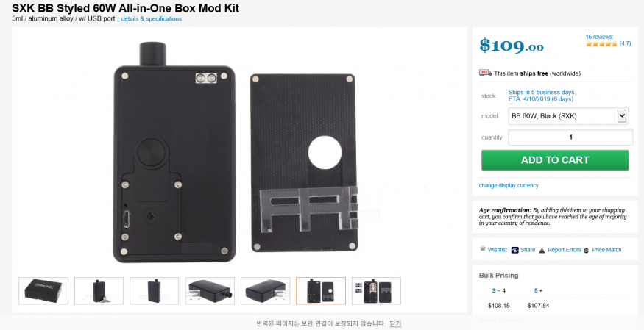Viewport: 644px width, 330px height.
Task: Select the fourth thumbnail of mod lying flat
Action: point(210,290)
